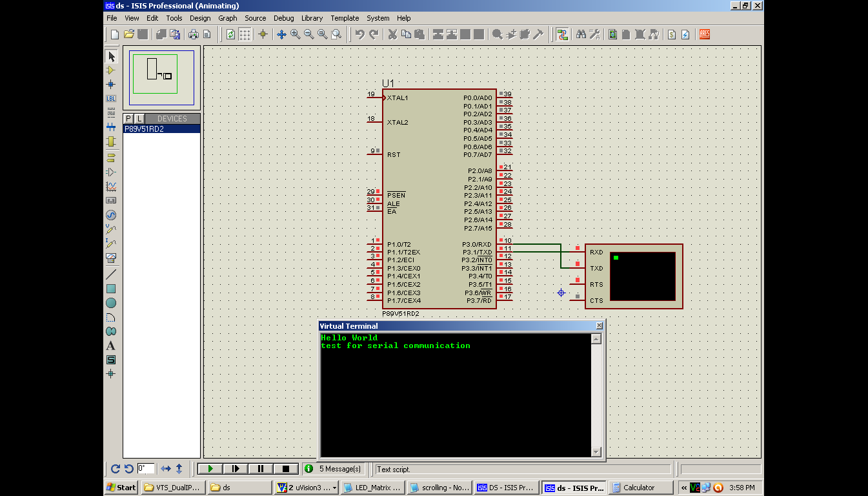The height and width of the screenshot is (496, 868).
Task: Select the Graph Mode tool
Action: (111, 185)
